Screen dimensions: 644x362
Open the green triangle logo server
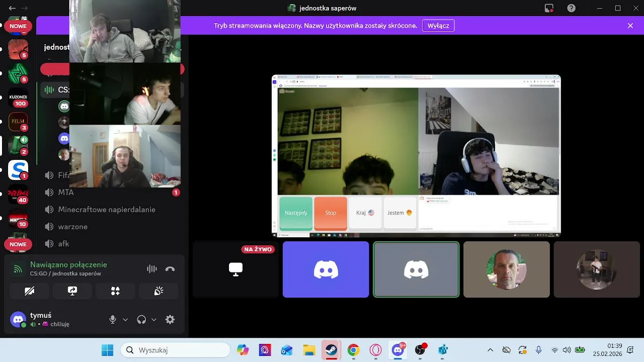(x=18, y=73)
